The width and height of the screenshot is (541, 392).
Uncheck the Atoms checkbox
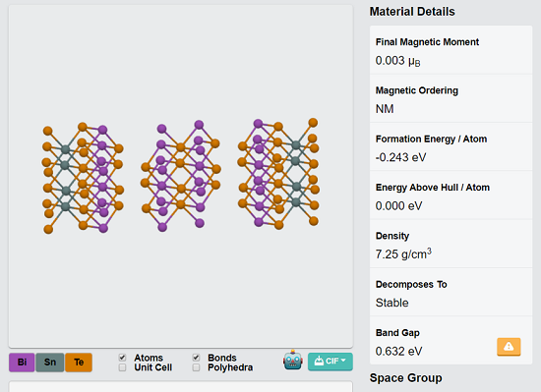[122, 358]
